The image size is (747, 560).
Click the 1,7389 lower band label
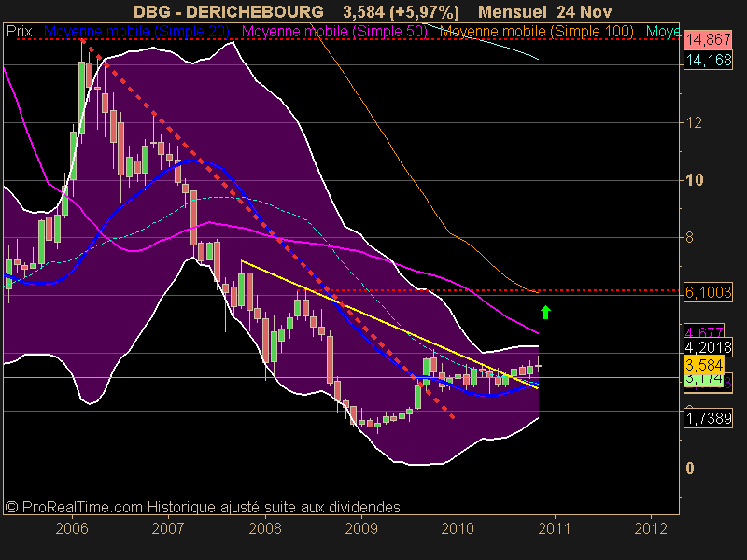click(x=708, y=418)
